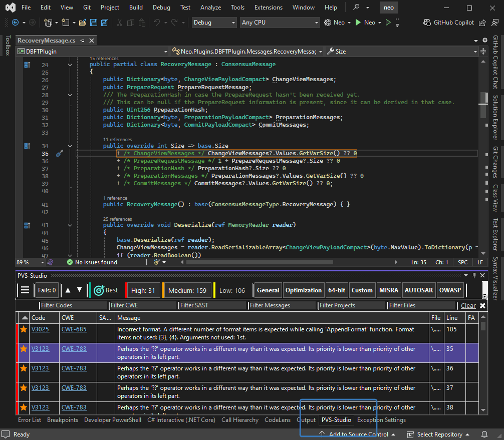Open the V3123 code link on line 35 row
Screen dimensions: 504x440
[x=40, y=348]
